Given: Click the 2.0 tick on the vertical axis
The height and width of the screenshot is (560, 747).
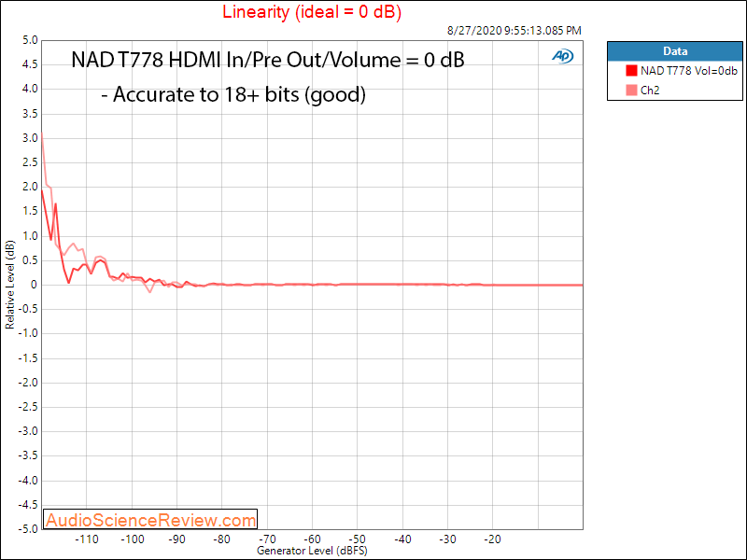Looking at the screenshot, I should (30, 188).
